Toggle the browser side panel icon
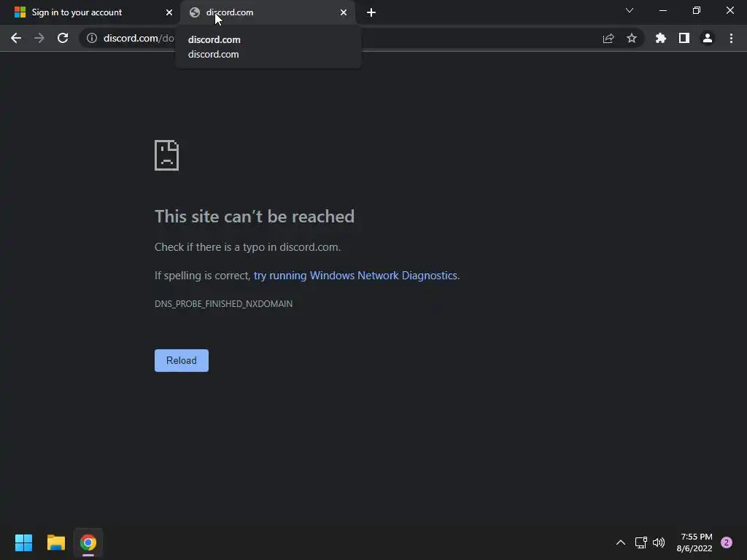This screenshot has width=747, height=560. (x=684, y=38)
